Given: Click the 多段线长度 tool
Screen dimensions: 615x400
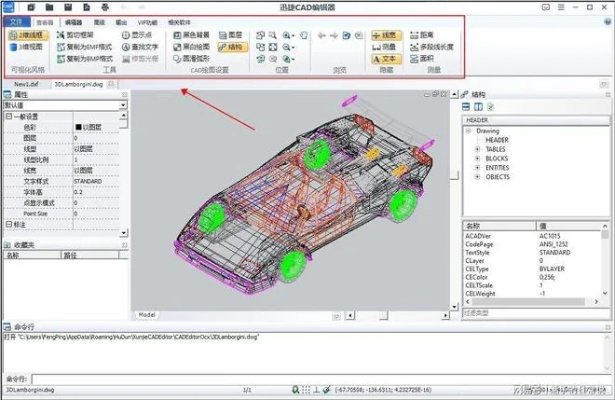Looking at the screenshot, I should 432,47.
